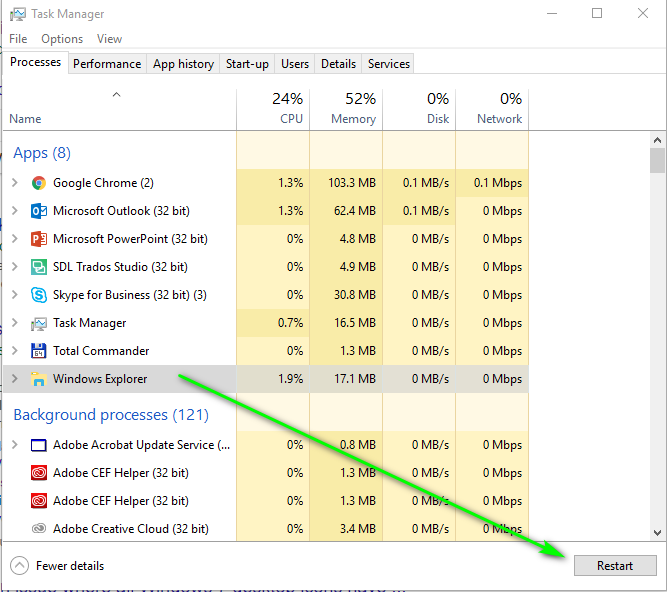Switch to the Services tab
Screen dimensions: 667x592
click(x=389, y=64)
